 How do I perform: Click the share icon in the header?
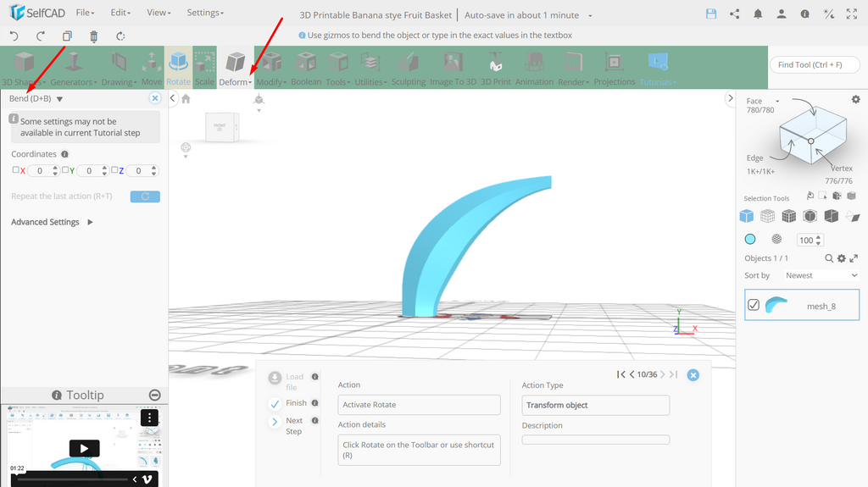pos(735,14)
